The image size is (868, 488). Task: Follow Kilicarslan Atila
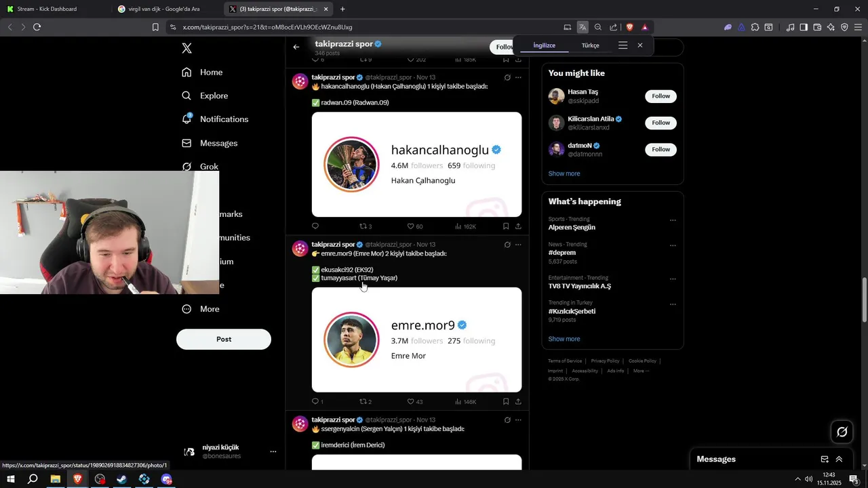tap(660, 123)
